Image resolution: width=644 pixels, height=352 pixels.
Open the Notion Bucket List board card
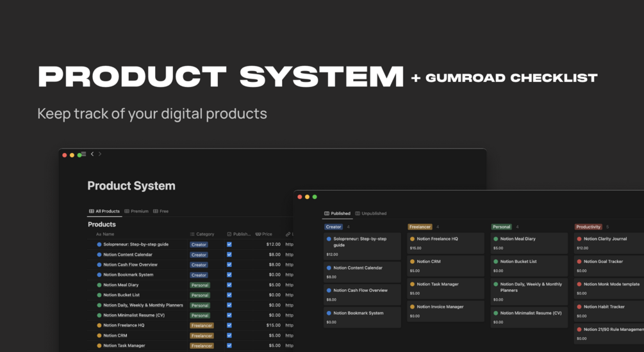529,266
